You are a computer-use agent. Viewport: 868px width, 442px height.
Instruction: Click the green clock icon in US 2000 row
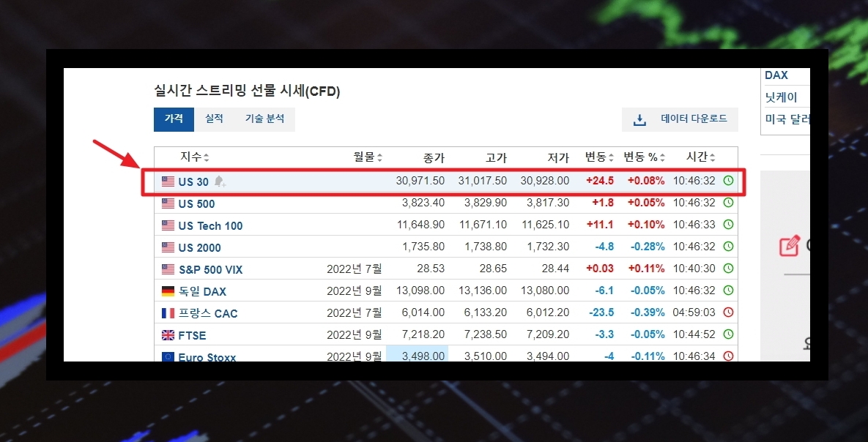point(729,246)
